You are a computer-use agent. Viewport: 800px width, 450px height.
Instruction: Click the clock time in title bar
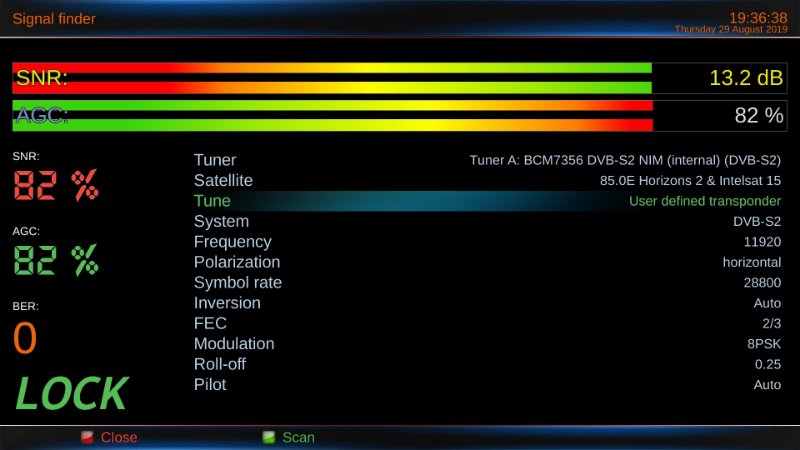point(757,17)
